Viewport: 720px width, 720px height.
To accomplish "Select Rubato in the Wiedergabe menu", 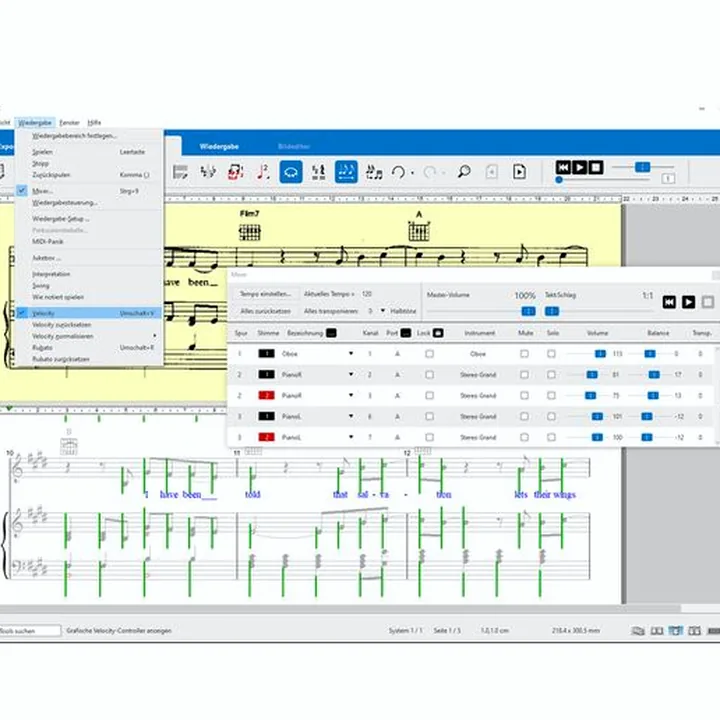I will coord(89,348).
